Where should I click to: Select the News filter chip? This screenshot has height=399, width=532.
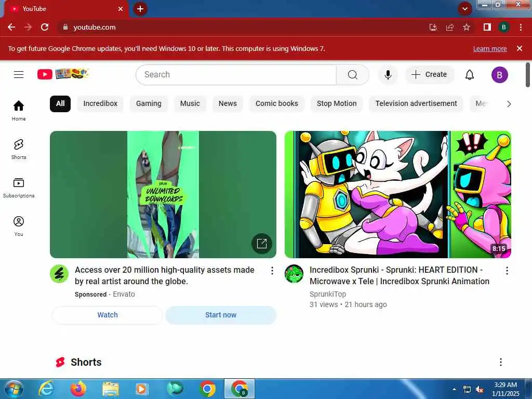tap(228, 103)
